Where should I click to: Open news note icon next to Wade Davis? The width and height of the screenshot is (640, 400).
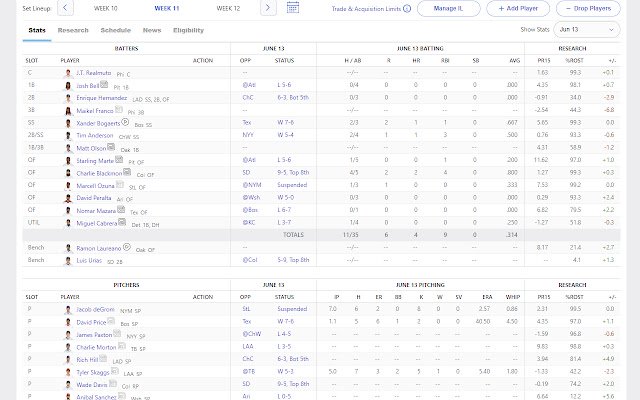tap(113, 384)
